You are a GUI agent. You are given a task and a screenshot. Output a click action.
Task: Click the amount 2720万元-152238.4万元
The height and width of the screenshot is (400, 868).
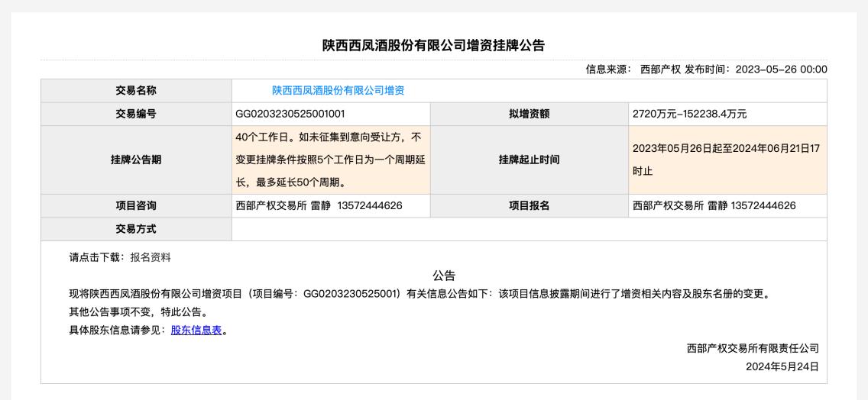point(690,114)
